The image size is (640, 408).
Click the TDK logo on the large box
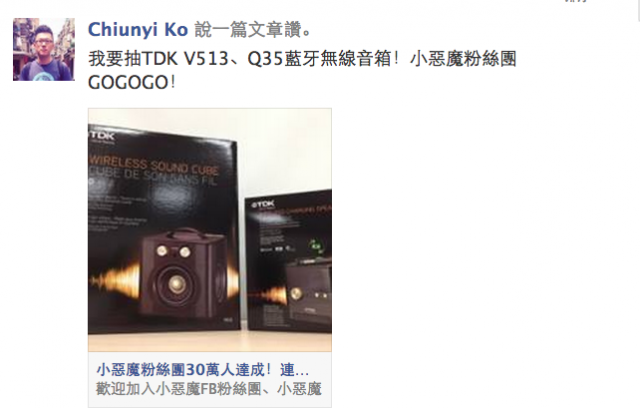click(x=102, y=135)
